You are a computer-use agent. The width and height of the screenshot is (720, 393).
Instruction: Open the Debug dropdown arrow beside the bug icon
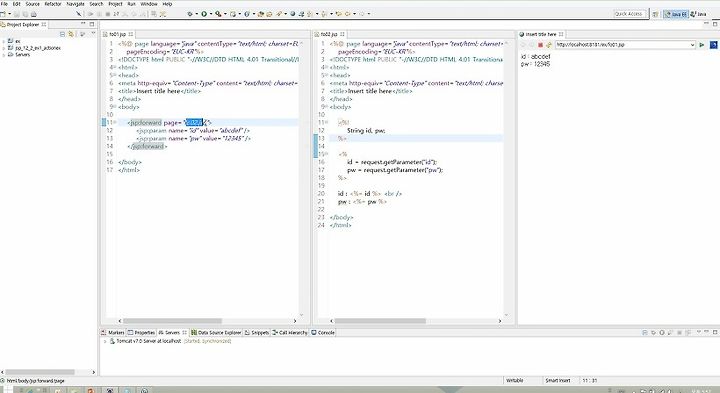pos(197,14)
